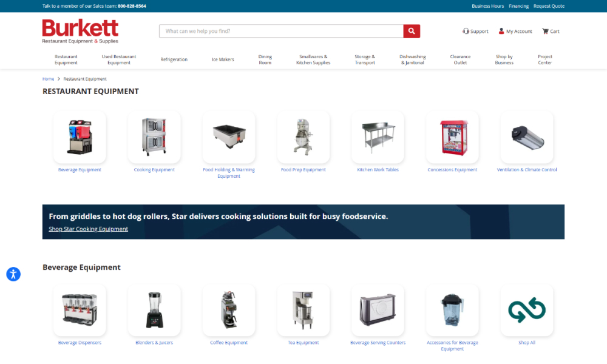Click the Burkett logo
The image size is (607, 364).
(x=80, y=30)
